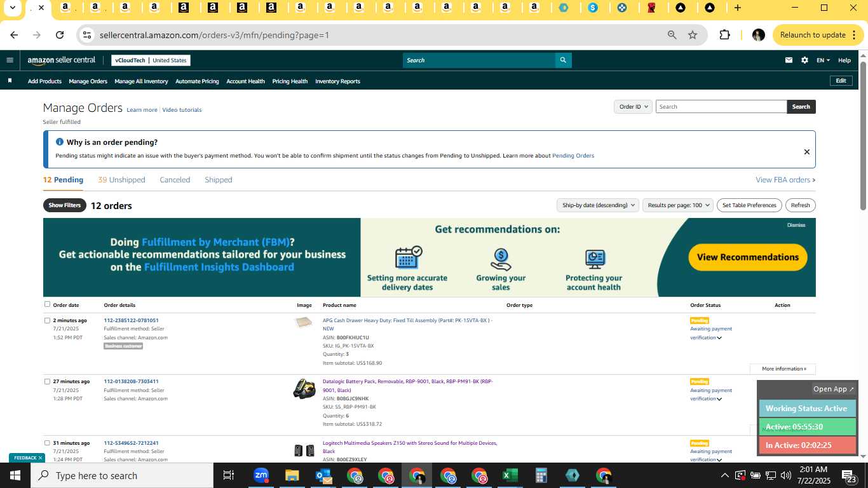Screen dimensions: 868x488
Task: Click the APG Cash Drawer product thumbnail
Action: click(x=304, y=323)
